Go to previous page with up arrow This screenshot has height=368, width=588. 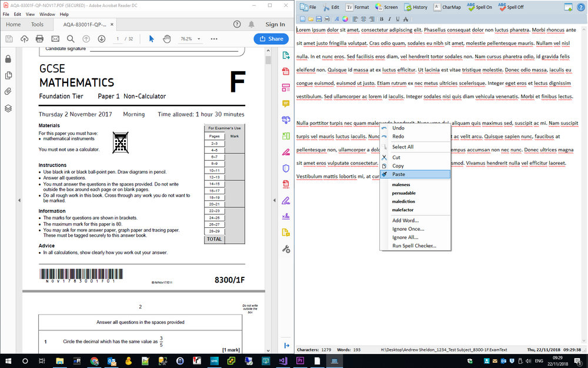[x=86, y=39]
